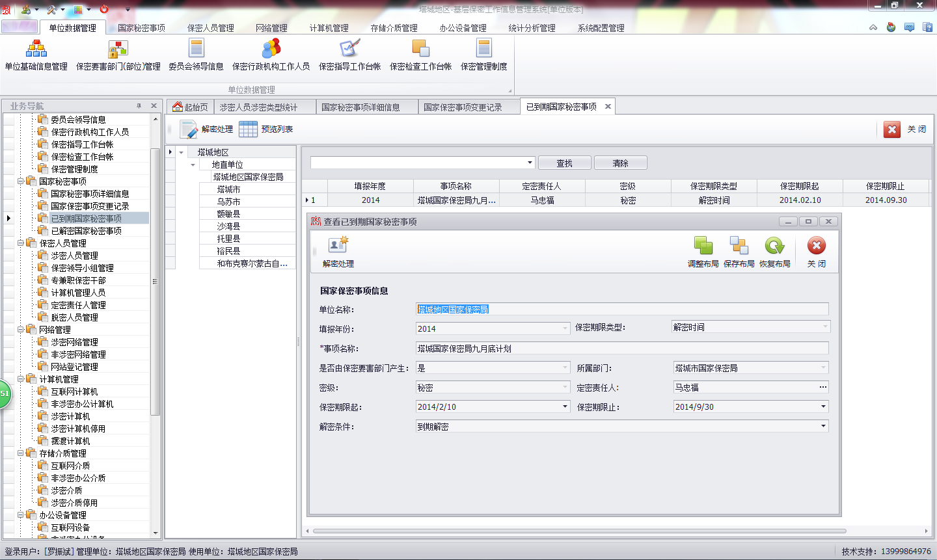
Task: Open 单位基础信息管理 ribbon icon
Action: (36, 49)
